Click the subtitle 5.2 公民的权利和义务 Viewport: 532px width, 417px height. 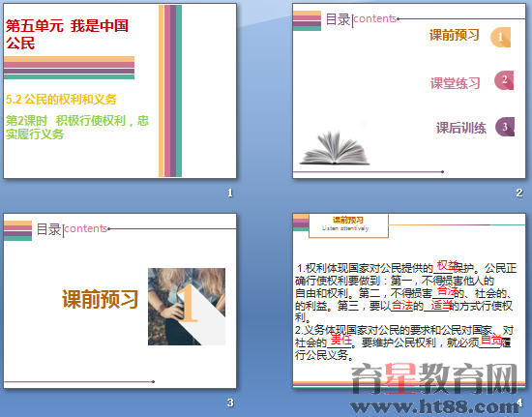coord(61,100)
